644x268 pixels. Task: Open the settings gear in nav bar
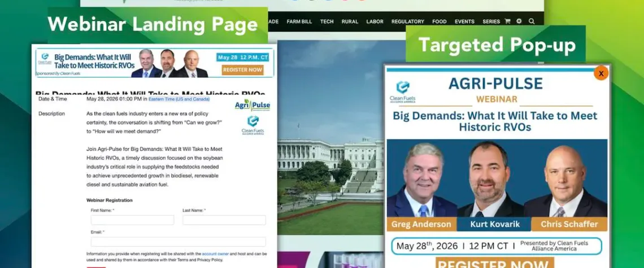click(519, 21)
